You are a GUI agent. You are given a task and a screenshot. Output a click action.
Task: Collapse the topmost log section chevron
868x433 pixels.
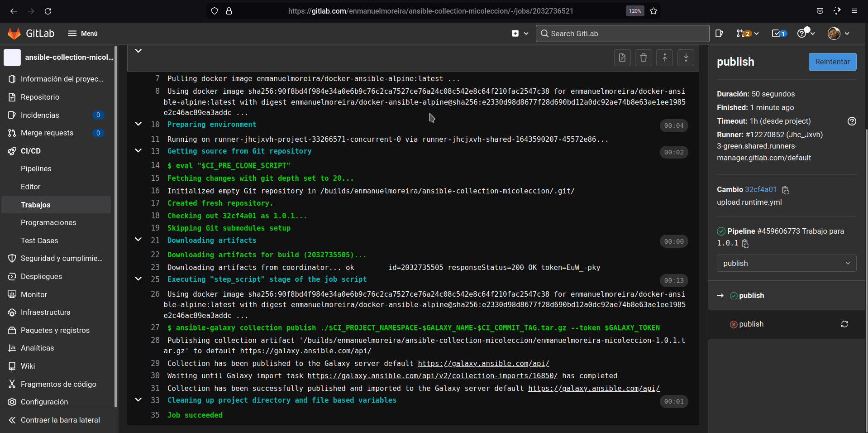[x=138, y=51]
